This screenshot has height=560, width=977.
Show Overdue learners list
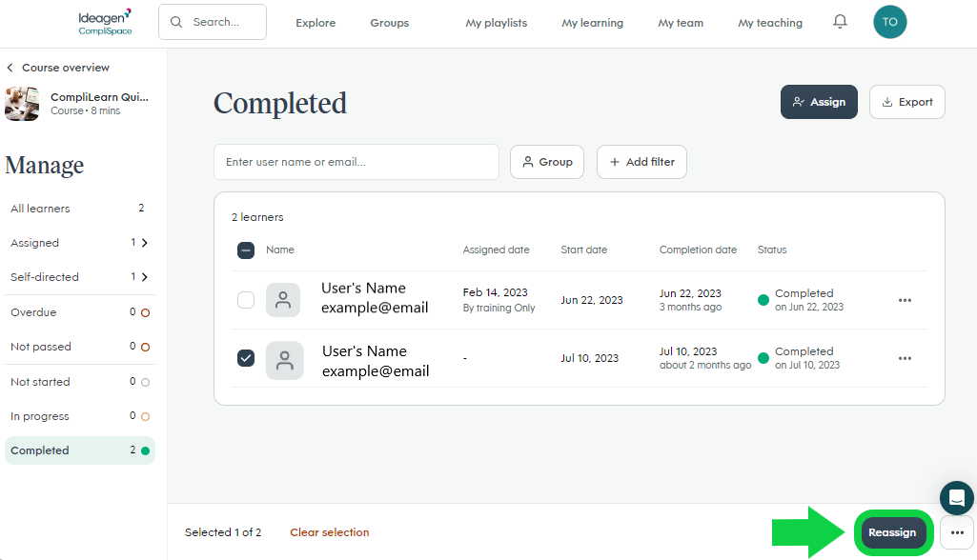(x=80, y=312)
